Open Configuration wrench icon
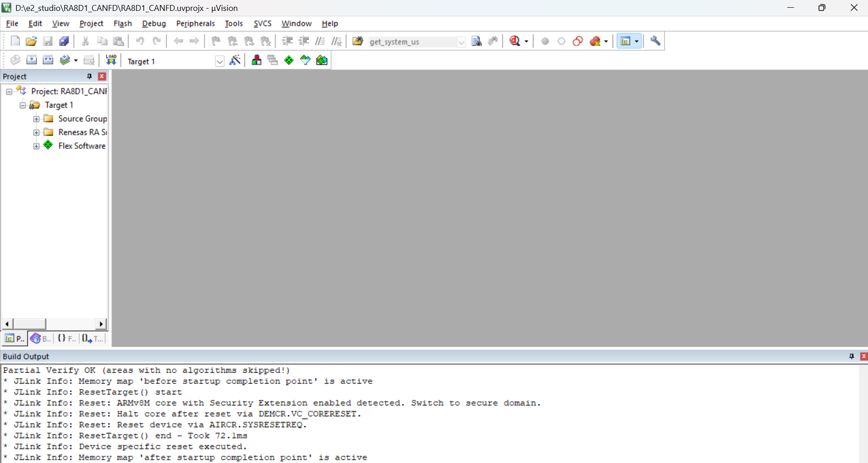Viewport: 868px width, 463px height. coord(655,41)
